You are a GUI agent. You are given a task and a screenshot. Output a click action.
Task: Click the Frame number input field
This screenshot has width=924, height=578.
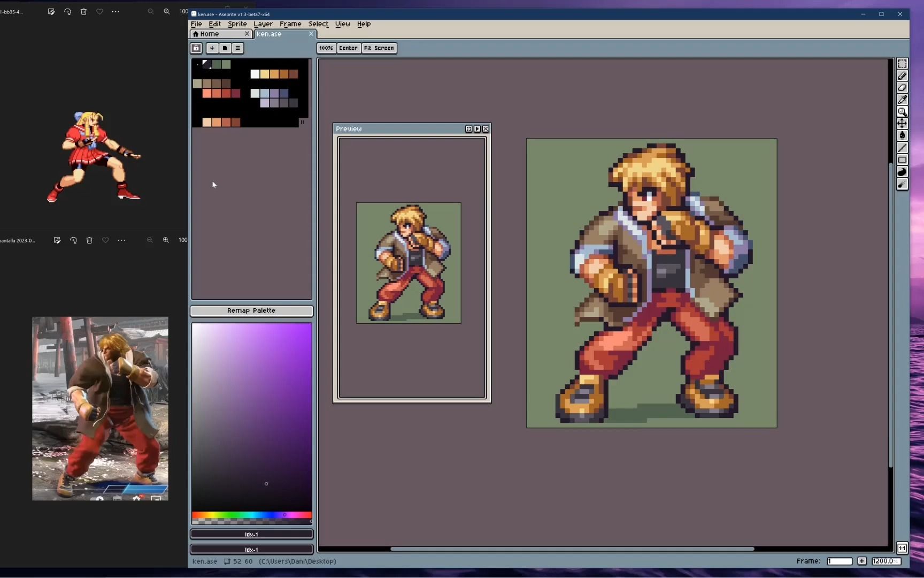(840, 561)
